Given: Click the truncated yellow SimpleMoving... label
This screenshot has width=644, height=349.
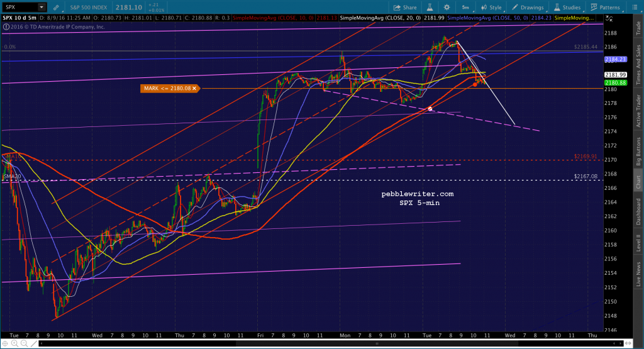Looking at the screenshot, I should pos(574,18).
